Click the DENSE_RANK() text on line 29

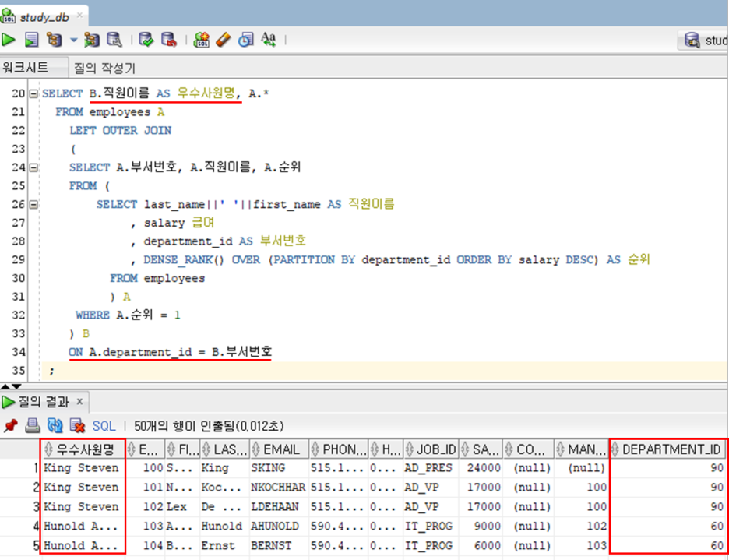click(184, 259)
